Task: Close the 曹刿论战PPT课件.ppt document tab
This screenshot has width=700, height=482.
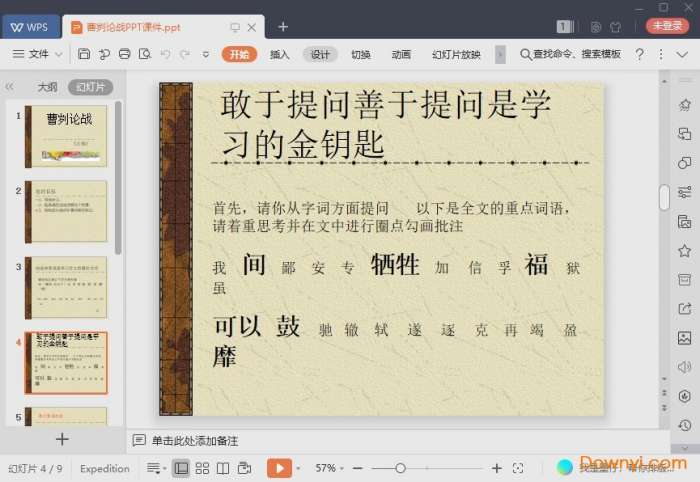Action: click(x=252, y=27)
